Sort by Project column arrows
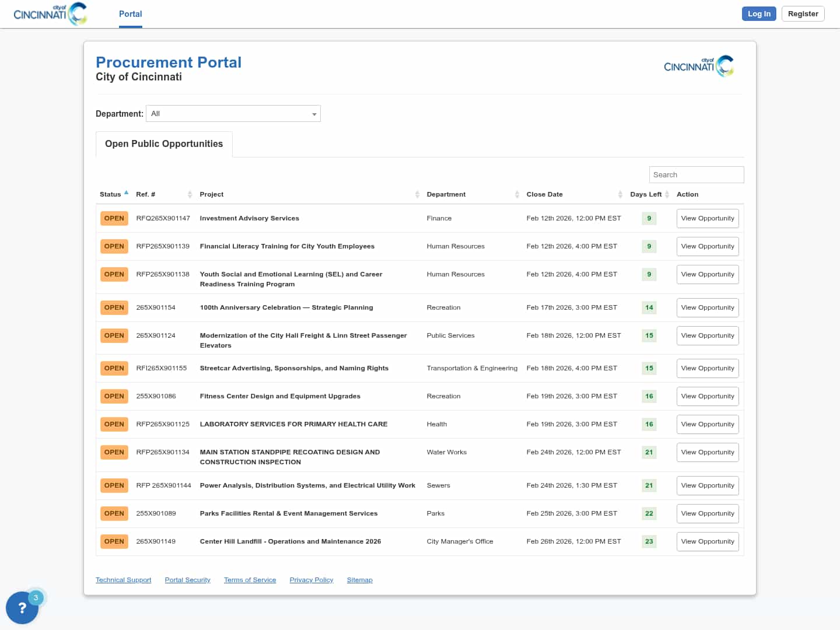 click(x=417, y=194)
